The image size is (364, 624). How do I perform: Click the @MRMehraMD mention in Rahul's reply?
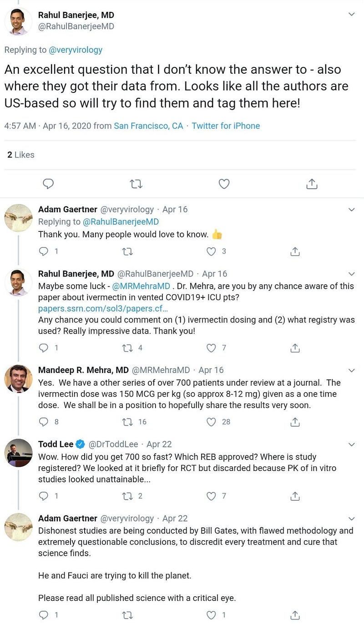141,286
